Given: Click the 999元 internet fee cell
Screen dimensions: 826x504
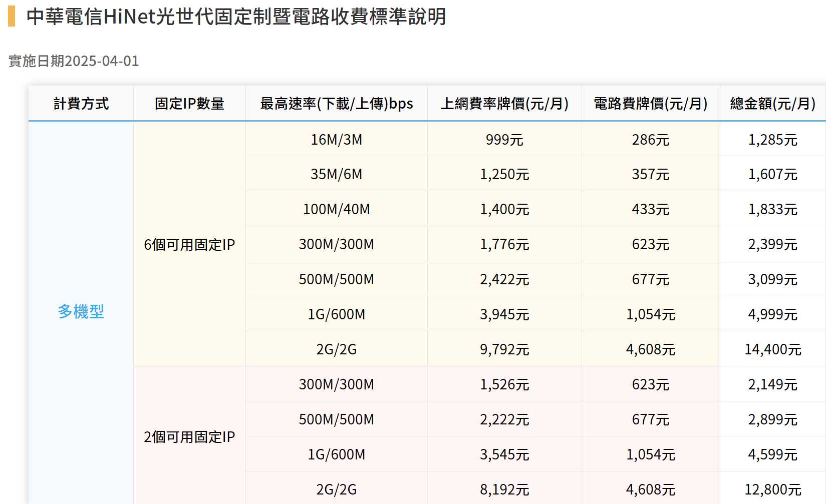Looking at the screenshot, I should (504, 139).
